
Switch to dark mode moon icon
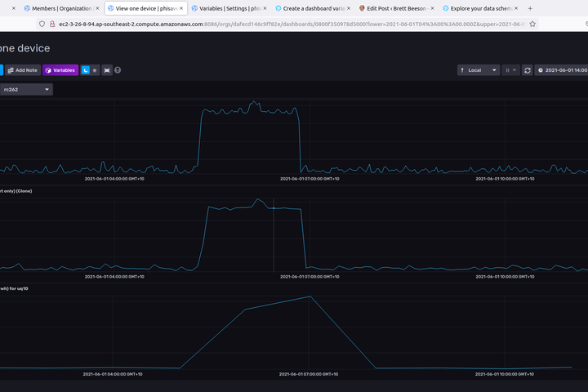click(86, 70)
